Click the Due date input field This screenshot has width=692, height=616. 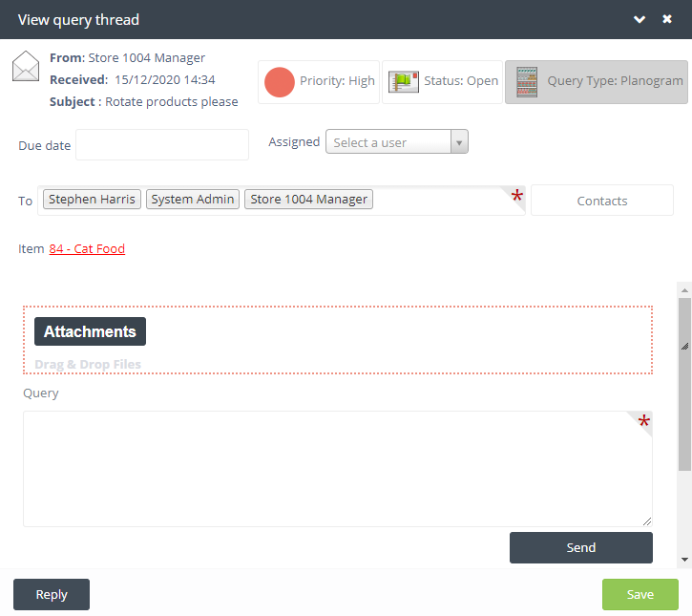(x=161, y=145)
